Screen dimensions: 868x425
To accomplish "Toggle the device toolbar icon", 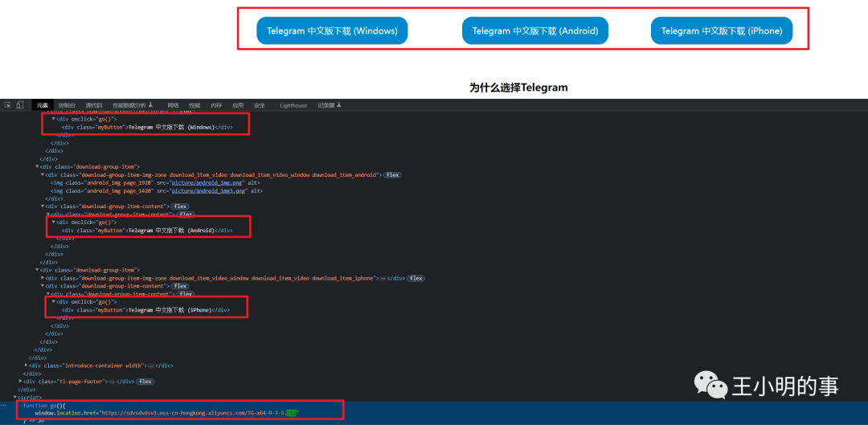I will [20, 105].
